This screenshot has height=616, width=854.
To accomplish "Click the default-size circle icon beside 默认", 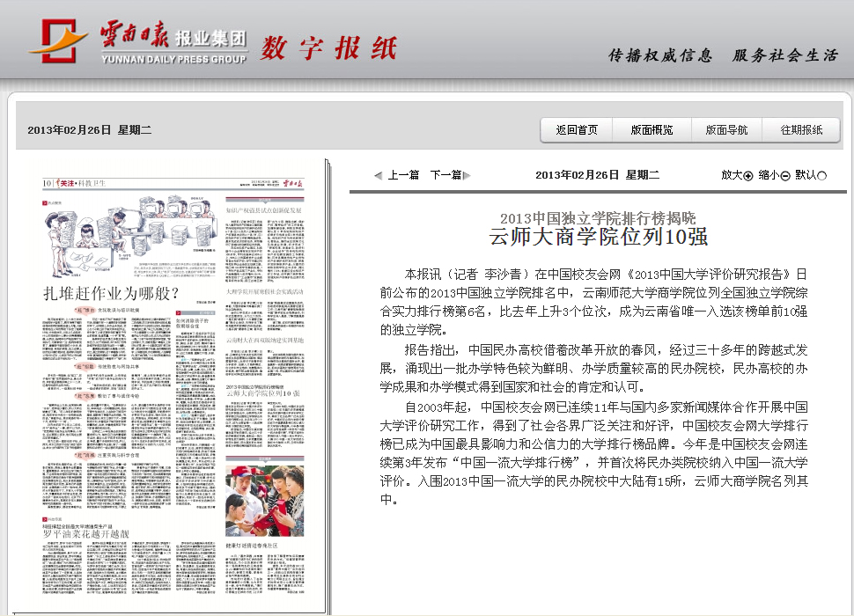I will pos(822,176).
